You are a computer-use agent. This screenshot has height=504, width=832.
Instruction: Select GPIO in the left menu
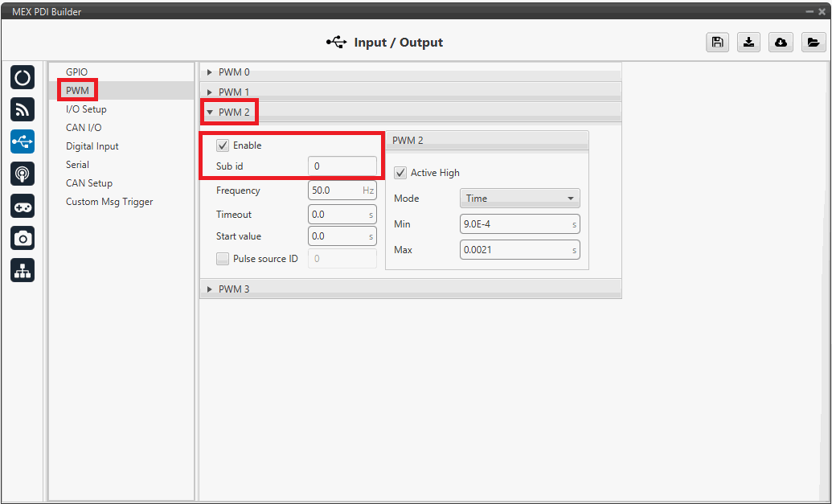coord(76,72)
